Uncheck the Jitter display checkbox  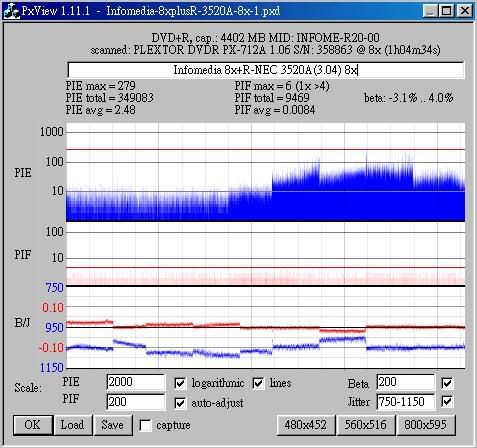pos(447,401)
